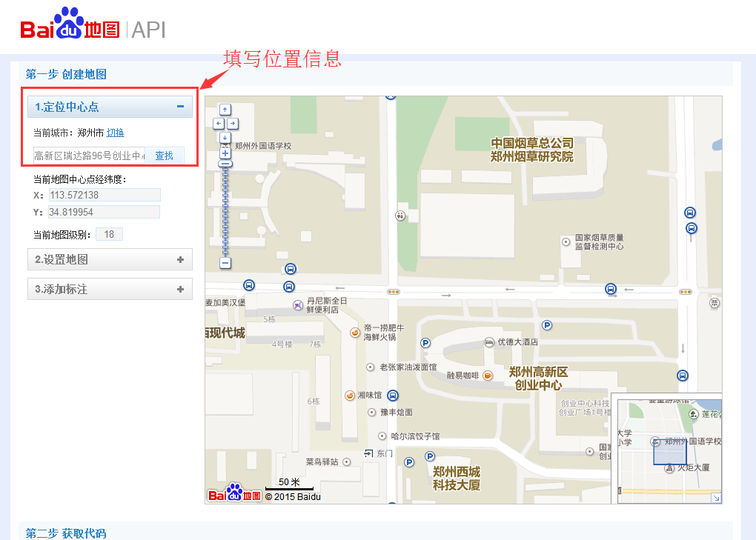Click the blue viewport box in overview map

tap(670, 452)
